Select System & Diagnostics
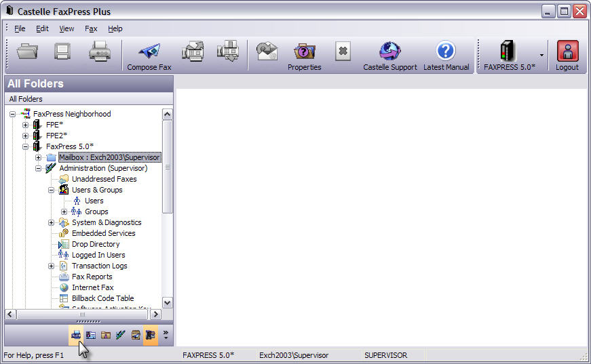Viewport: 591px width, 364px height. coord(107,223)
